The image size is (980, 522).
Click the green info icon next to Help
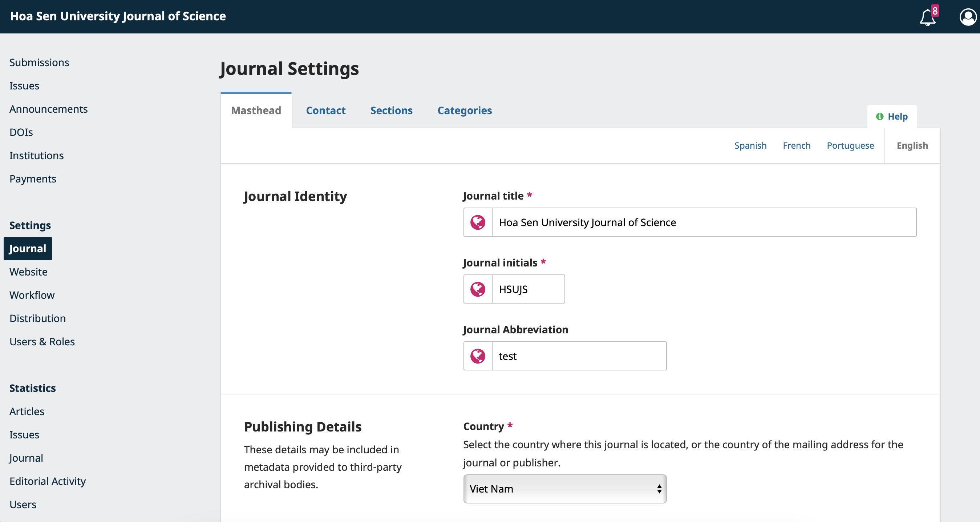tap(879, 117)
